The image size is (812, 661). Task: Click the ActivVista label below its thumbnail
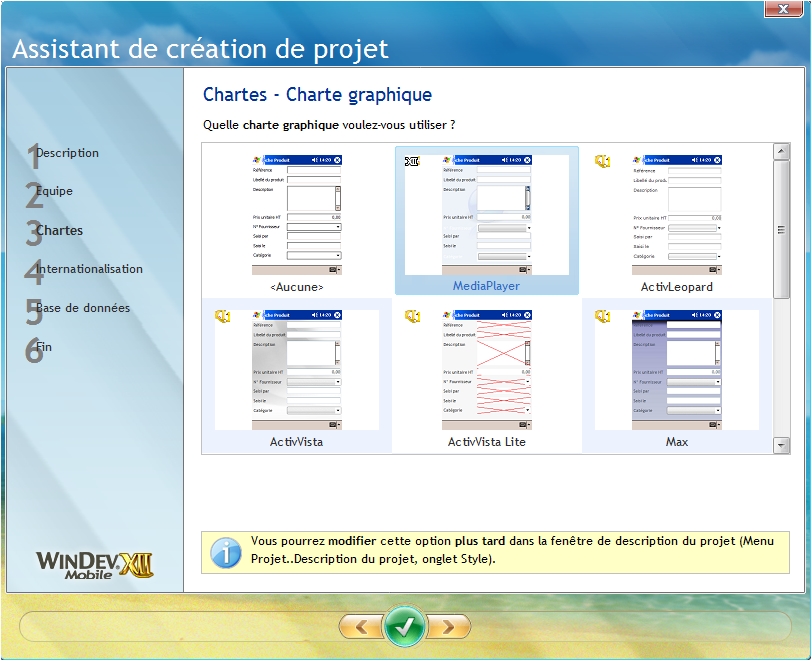[x=296, y=442]
